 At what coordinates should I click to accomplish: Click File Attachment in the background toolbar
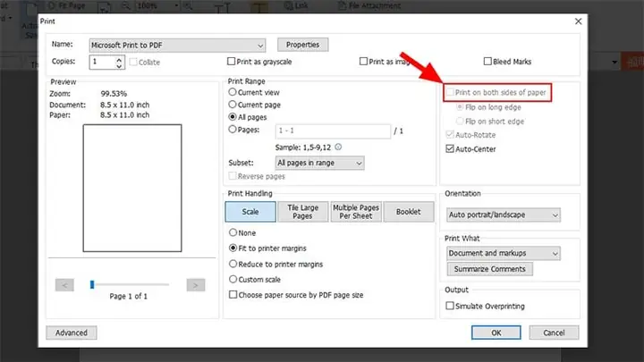pyautogui.click(x=369, y=5)
